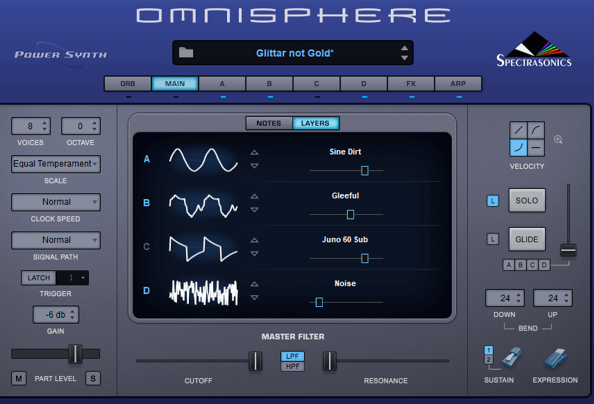Switch to the ORB tab
The width and height of the screenshot is (594, 404).
128,83
